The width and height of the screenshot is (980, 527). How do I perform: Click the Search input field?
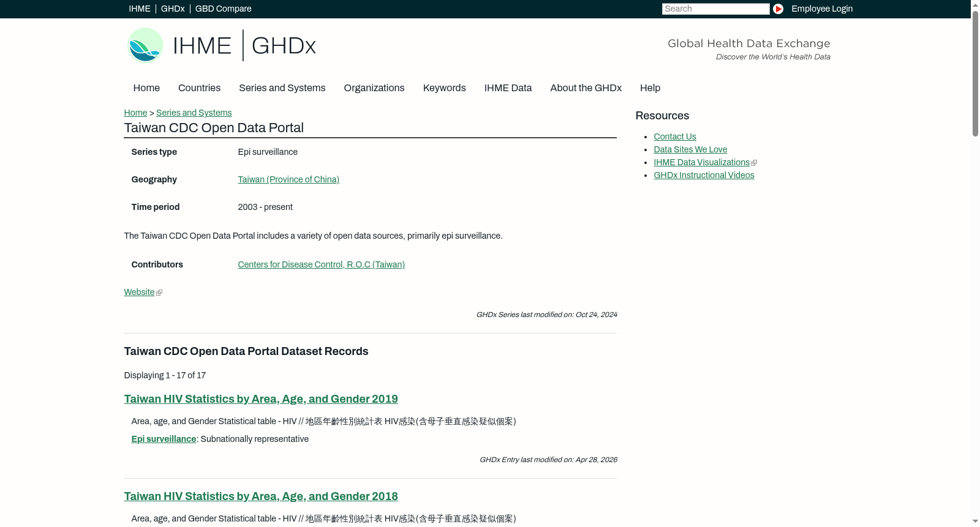coord(715,9)
